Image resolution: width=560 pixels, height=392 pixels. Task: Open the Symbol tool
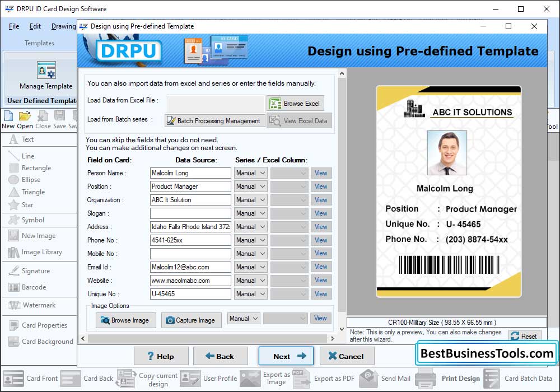pyautogui.click(x=26, y=220)
